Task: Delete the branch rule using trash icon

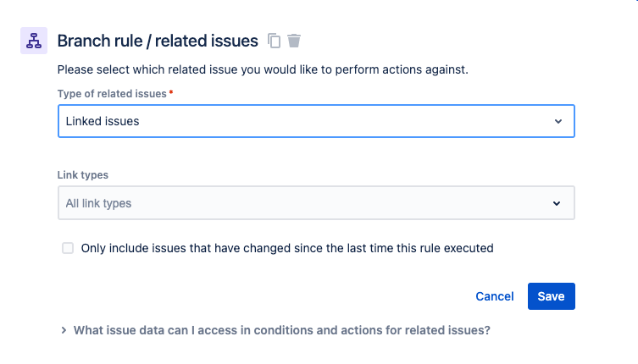Action: point(294,41)
